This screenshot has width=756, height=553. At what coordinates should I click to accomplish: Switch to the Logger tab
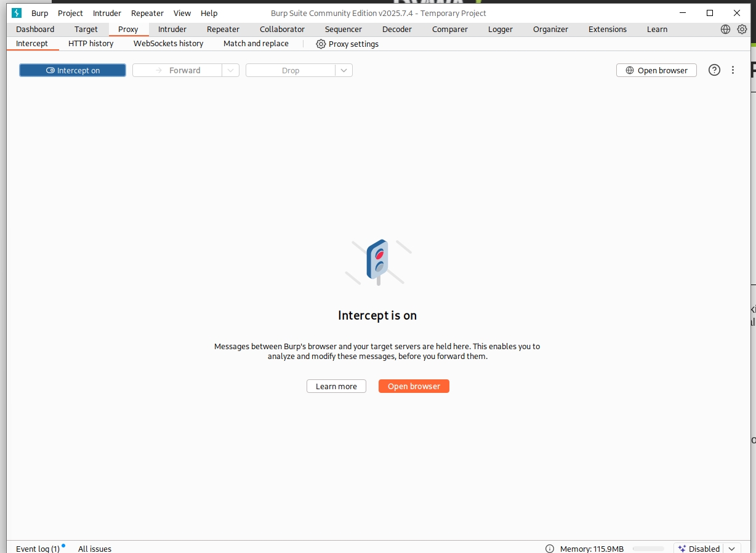coord(501,29)
